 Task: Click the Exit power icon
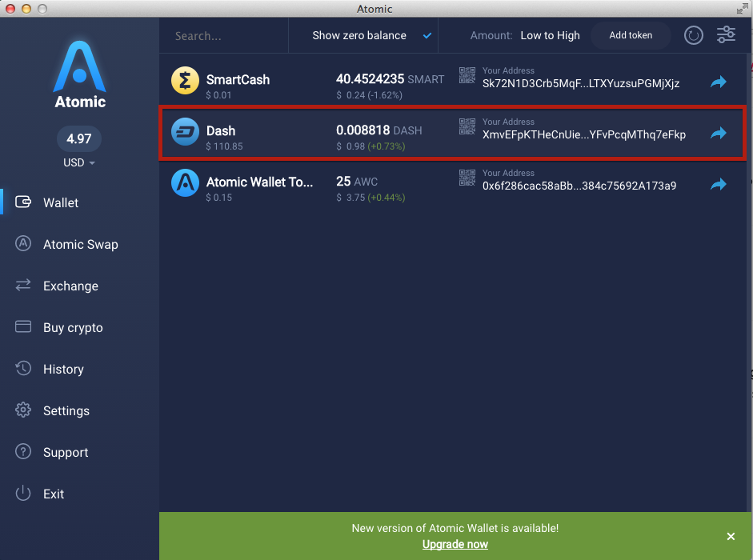click(23, 494)
